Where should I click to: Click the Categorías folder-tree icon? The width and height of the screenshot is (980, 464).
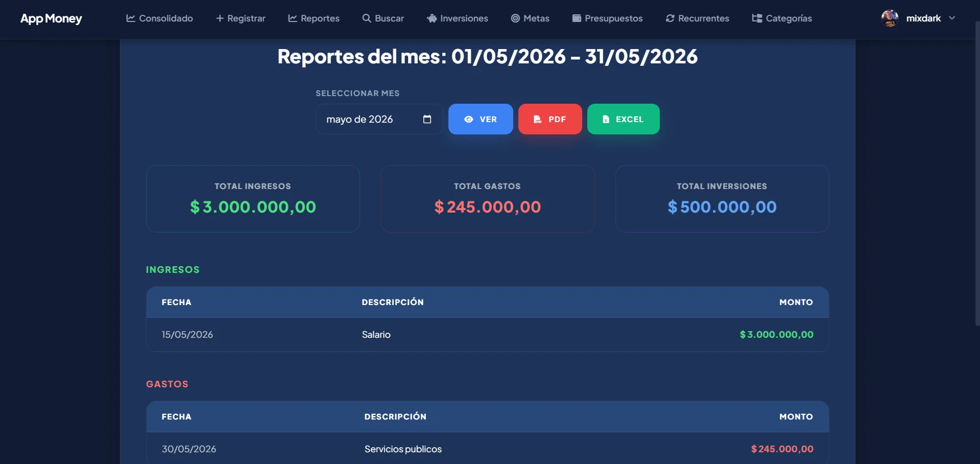(757, 18)
